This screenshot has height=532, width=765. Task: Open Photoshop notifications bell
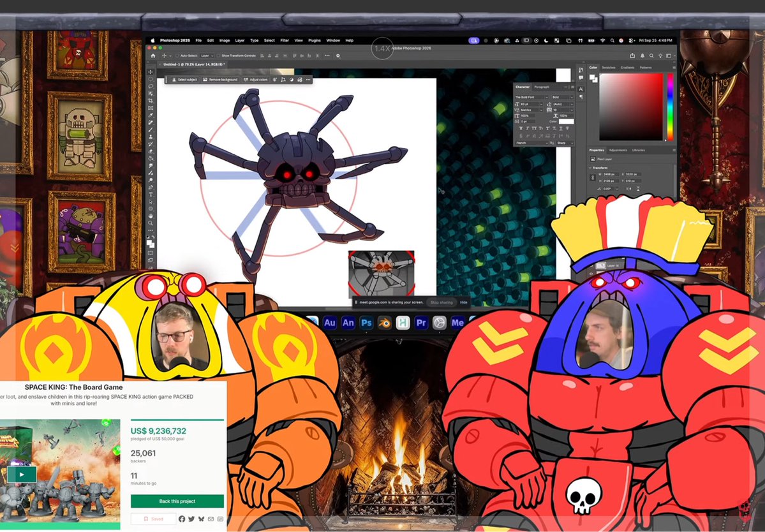[x=642, y=55]
